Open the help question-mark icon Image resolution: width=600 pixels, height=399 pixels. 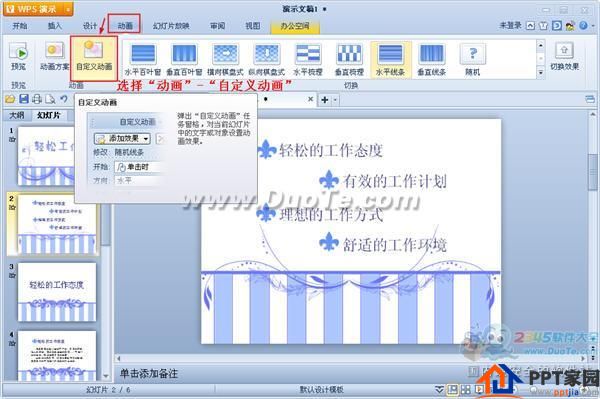pyautogui.click(x=583, y=26)
